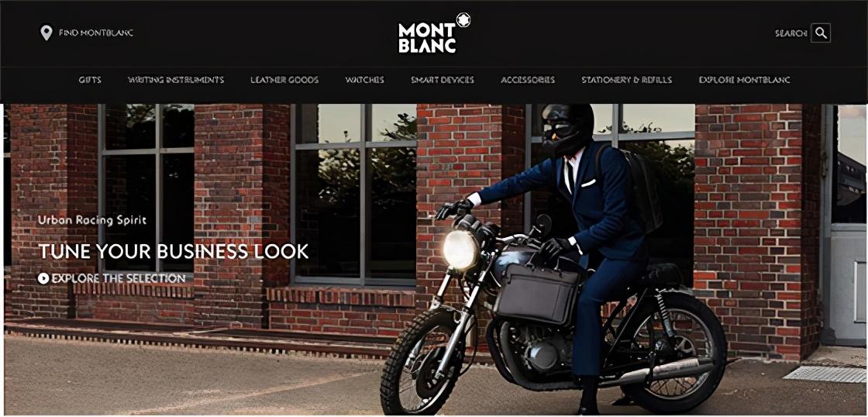Click the location pin icon
868x417 pixels.
tap(46, 33)
